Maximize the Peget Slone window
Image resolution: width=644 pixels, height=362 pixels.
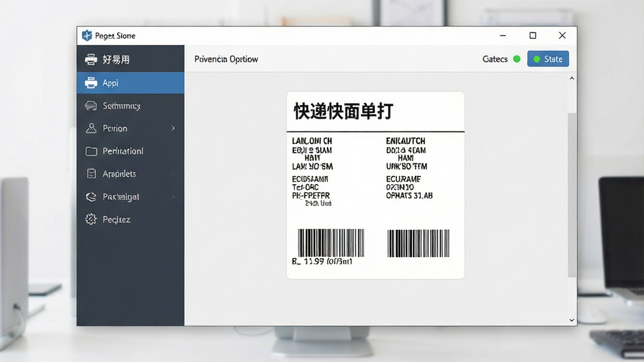[533, 36]
